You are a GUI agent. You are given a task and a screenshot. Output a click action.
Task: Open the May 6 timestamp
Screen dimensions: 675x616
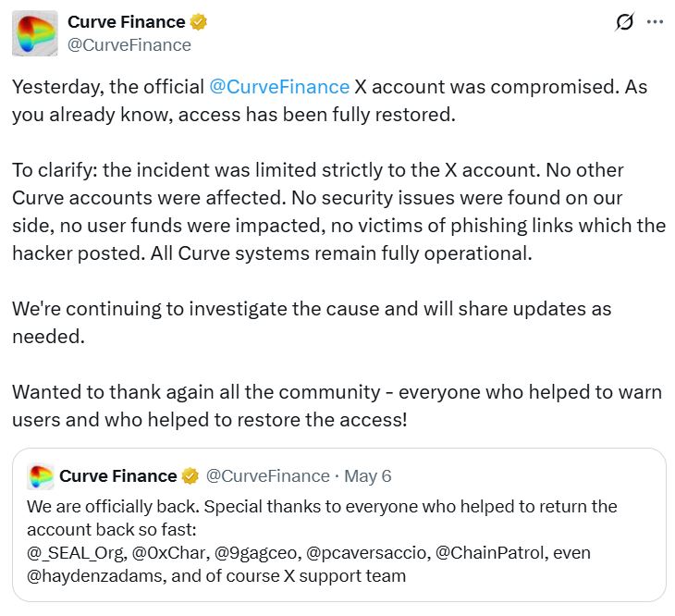[367, 476]
